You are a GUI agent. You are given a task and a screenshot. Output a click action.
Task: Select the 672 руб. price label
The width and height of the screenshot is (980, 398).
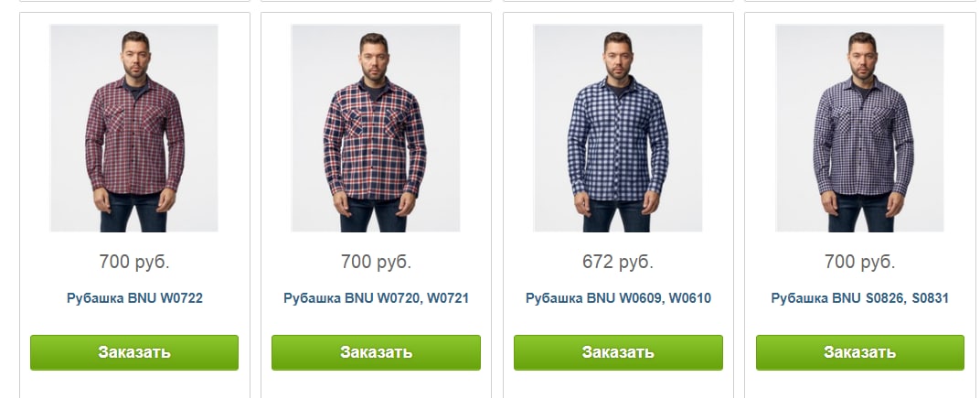tap(617, 262)
